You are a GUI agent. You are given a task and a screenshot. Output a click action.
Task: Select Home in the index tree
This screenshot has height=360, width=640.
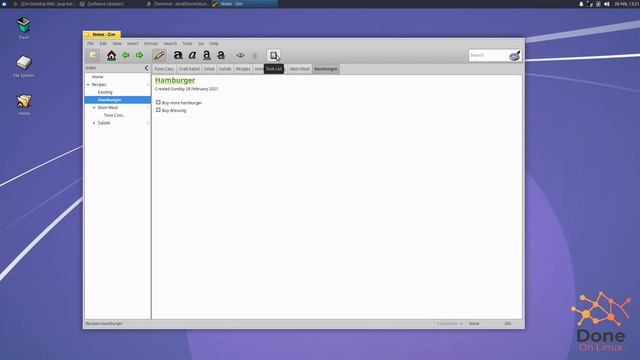coord(98,77)
